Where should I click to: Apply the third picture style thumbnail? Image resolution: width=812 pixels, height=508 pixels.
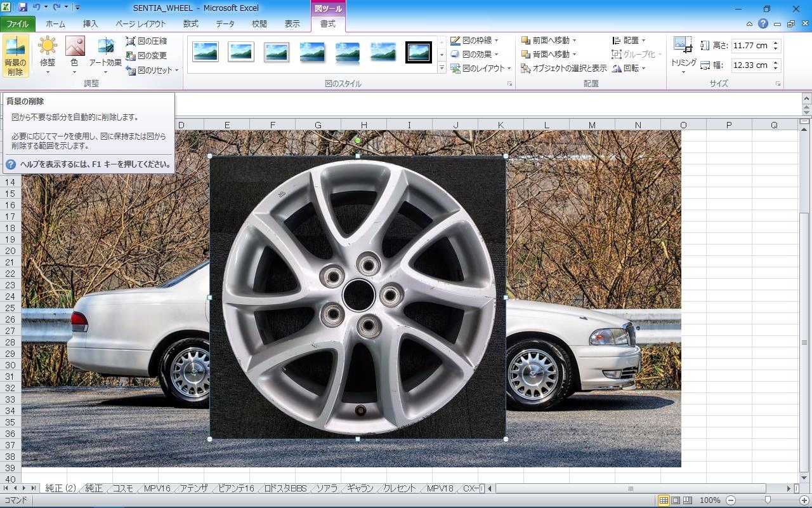(277, 52)
